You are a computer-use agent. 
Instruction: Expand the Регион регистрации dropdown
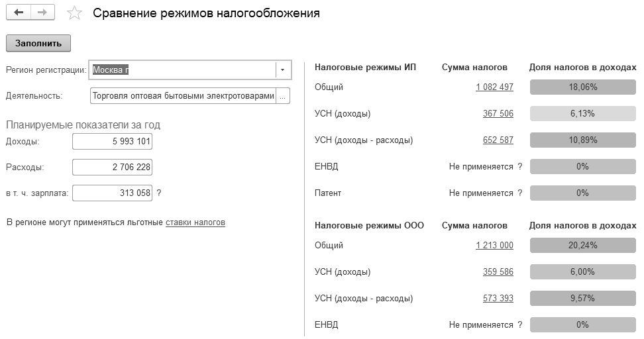[283, 70]
